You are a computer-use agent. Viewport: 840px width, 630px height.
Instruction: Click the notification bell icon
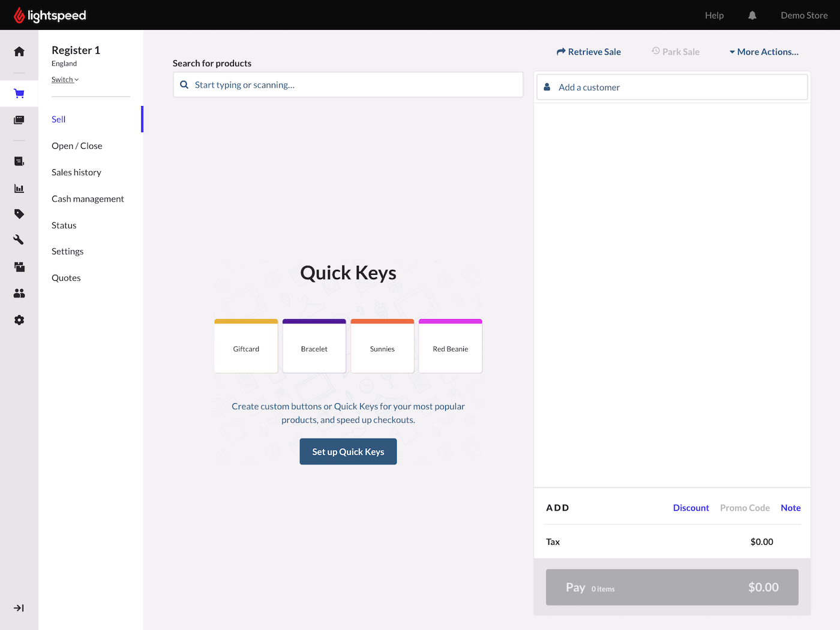[752, 15]
